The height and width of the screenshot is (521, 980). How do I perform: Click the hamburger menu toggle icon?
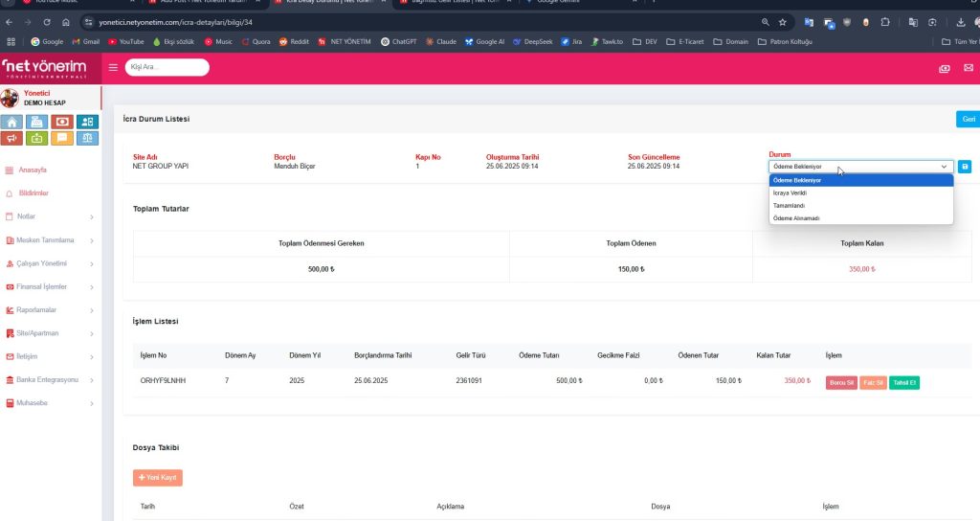113,67
